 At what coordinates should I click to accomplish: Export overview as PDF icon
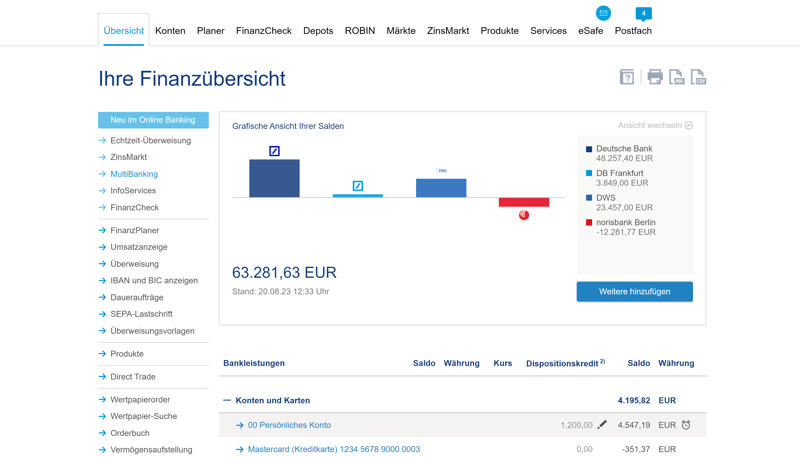point(677,77)
